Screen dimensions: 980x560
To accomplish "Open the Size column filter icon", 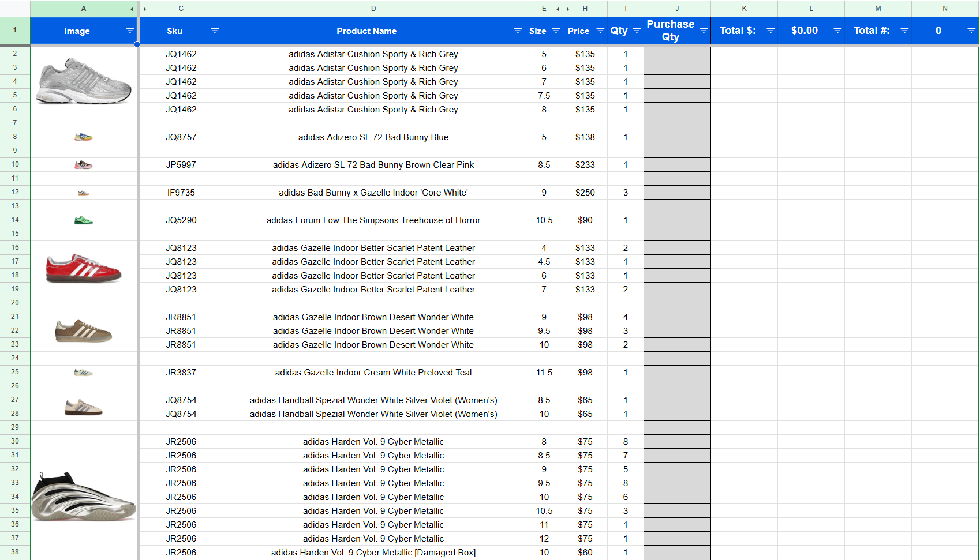I will click(x=556, y=31).
